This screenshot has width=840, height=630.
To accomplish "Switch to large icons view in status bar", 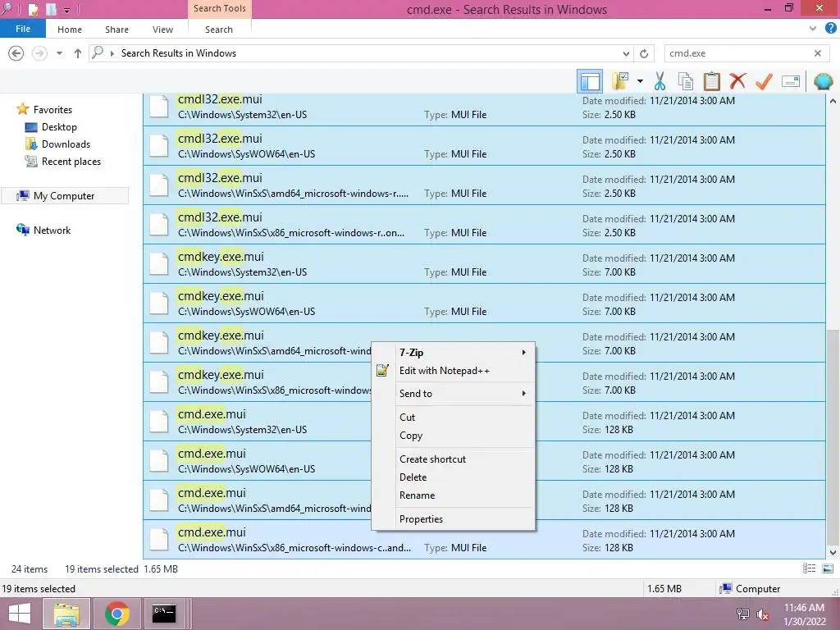I will (828, 569).
